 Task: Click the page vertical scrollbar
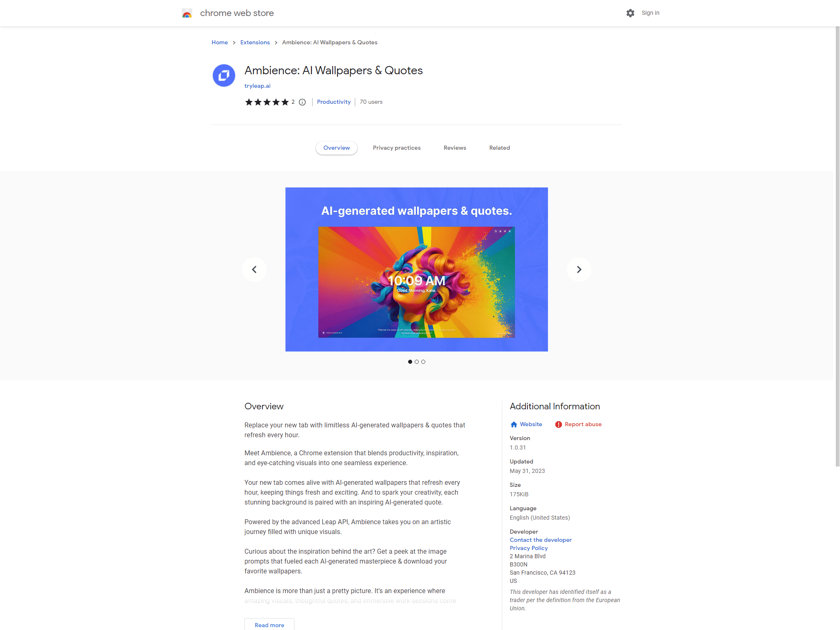click(x=838, y=246)
